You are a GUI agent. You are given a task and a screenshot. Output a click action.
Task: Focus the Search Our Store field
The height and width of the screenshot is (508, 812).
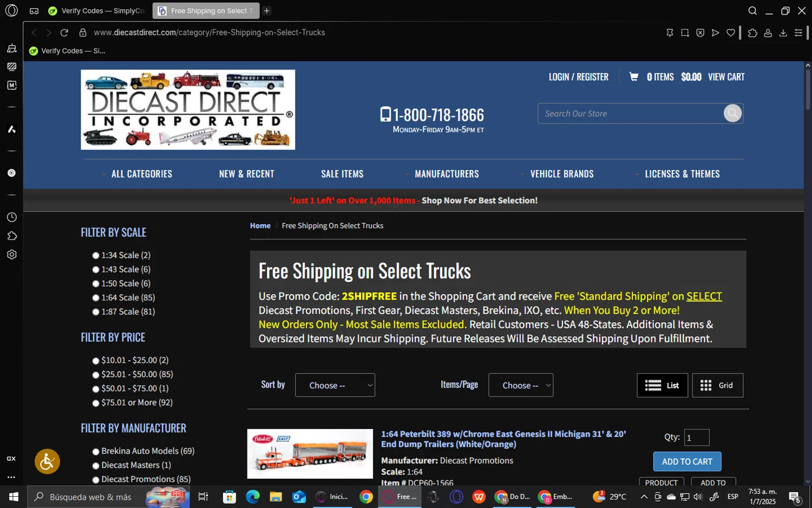[x=631, y=113]
